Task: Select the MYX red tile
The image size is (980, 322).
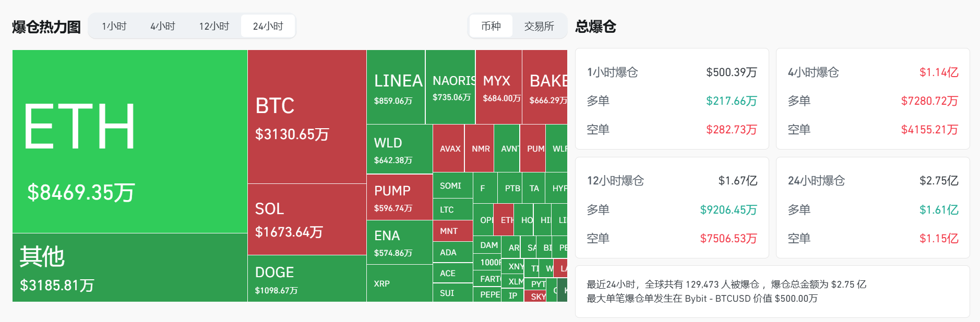Action: tap(498, 87)
